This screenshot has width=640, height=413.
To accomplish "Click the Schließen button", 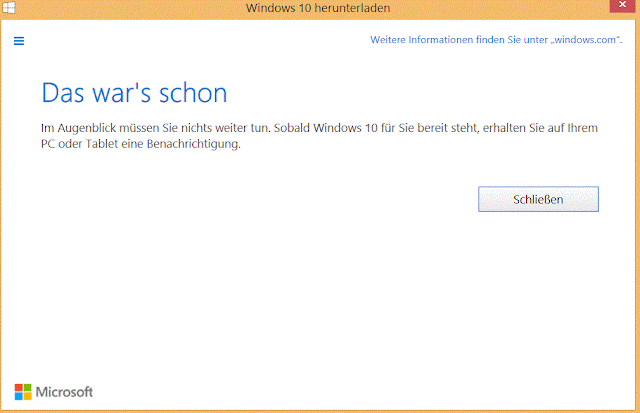I will 538,199.
